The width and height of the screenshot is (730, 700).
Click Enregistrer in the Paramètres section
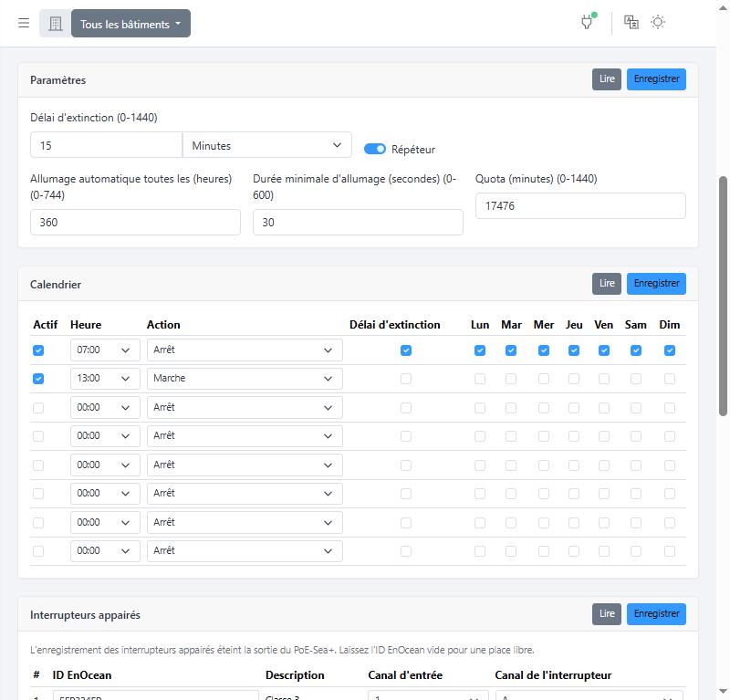[x=656, y=79]
